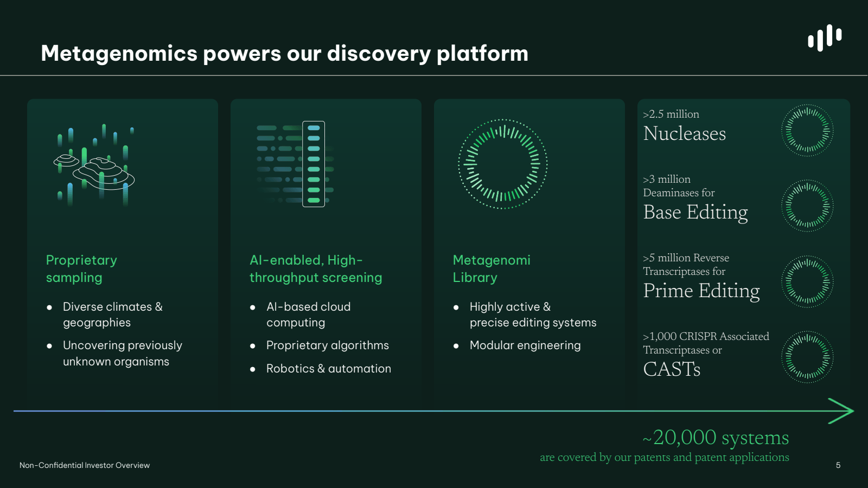
Task: Click the Metagenomi bar logo in the corner
Action: (825, 38)
